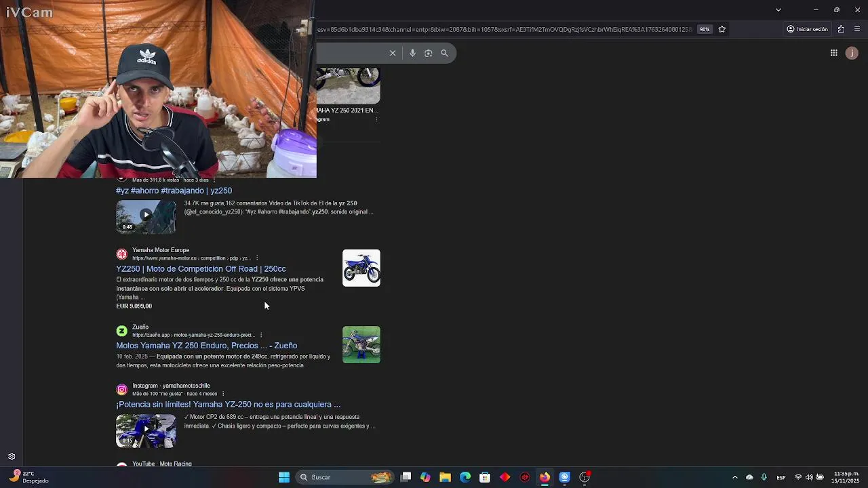Image resolution: width=868 pixels, height=488 pixels.
Task: Reset the 90% zoom level indicator
Action: click(x=705, y=29)
